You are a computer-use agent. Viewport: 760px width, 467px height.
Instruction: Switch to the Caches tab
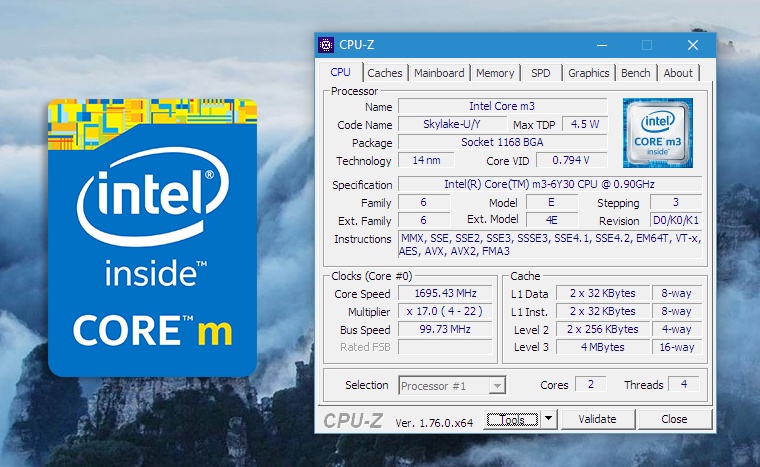pos(385,73)
